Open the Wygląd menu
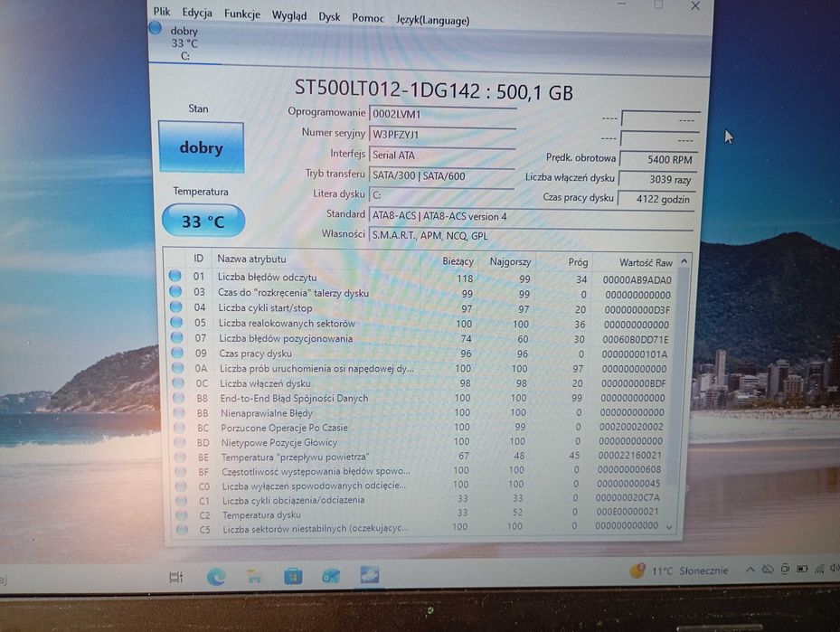This screenshot has height=632, width=840. [289, 15]
